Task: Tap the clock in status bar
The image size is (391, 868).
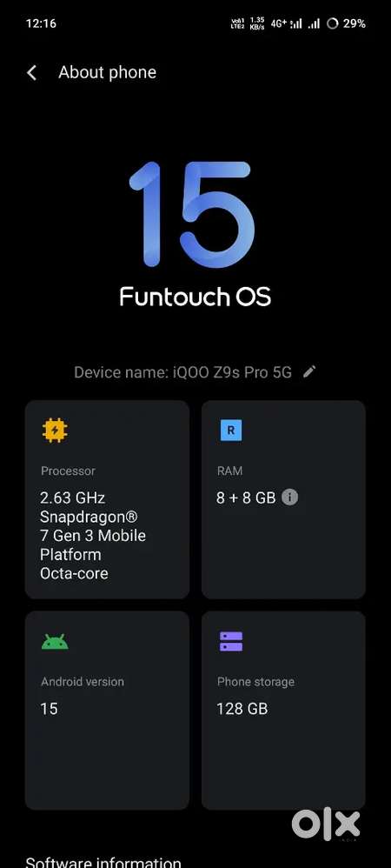Action: coord(41,23)
